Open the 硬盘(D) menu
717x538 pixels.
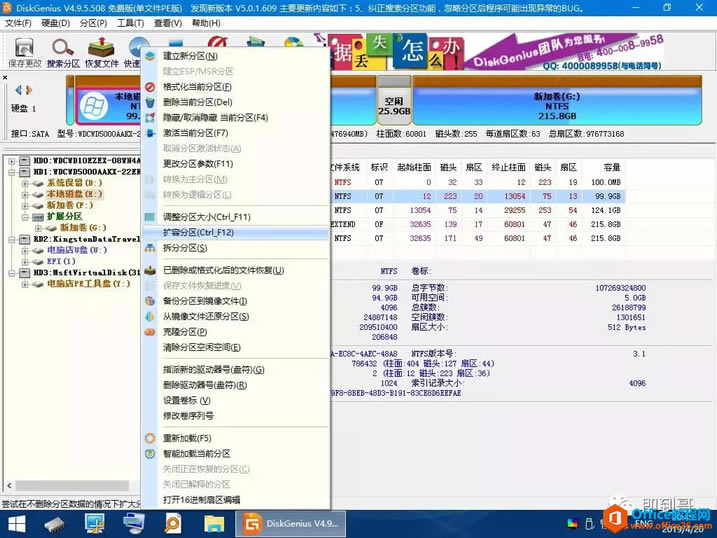tap(55, 23)
